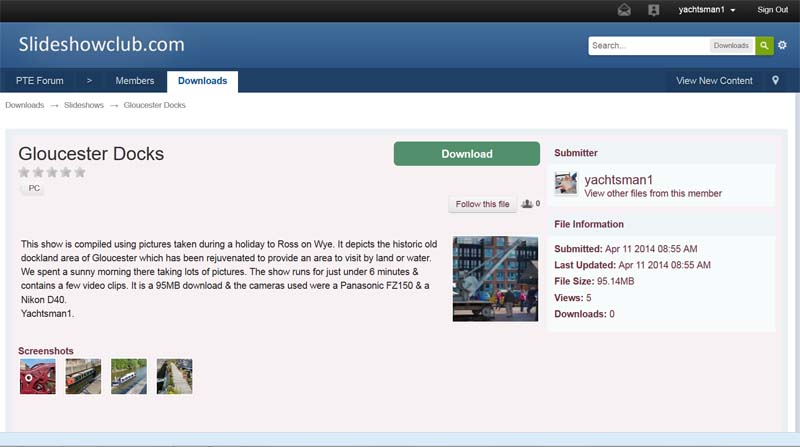
Task: Click the Sign Out link
Action: click(772, 10)
